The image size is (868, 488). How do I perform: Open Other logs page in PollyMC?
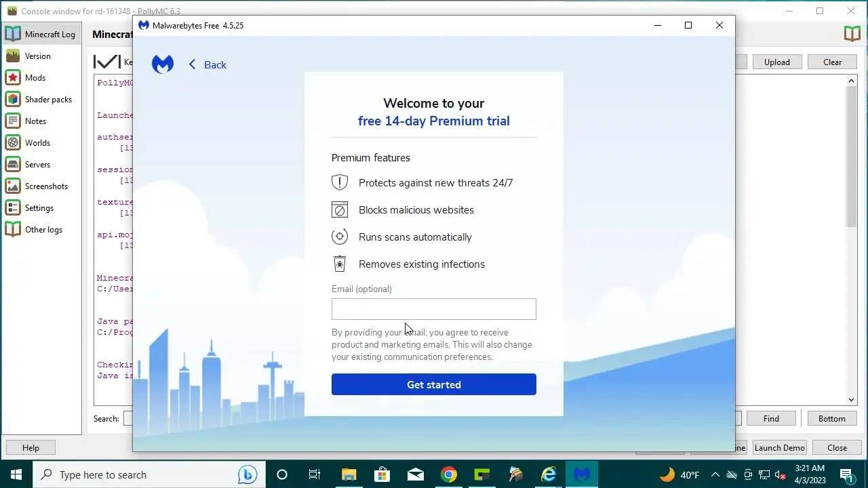tap(41, 229)
